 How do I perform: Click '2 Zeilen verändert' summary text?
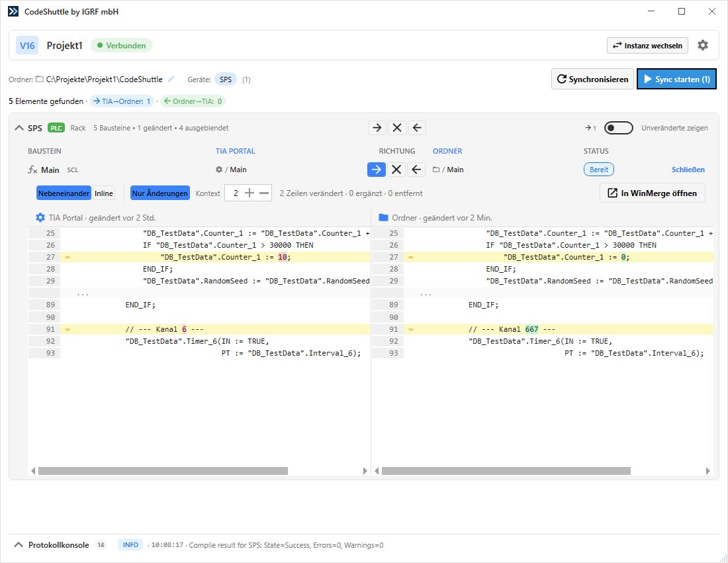click(x=311, y=193)
